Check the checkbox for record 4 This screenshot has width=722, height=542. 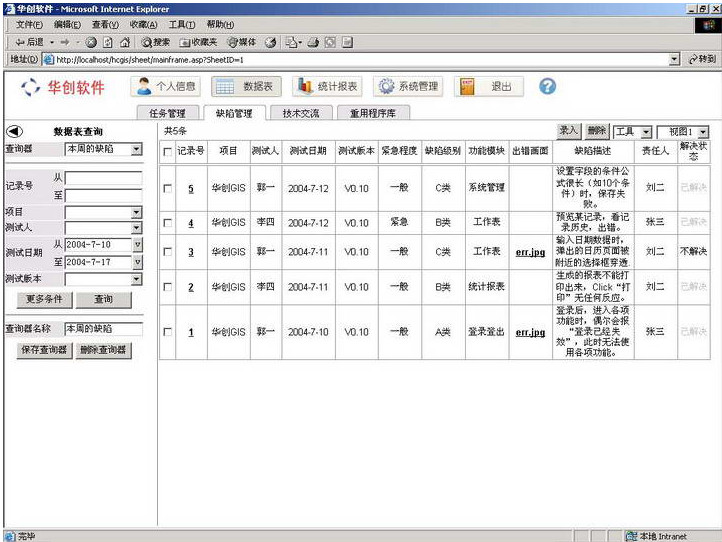[x=168, y=223]
